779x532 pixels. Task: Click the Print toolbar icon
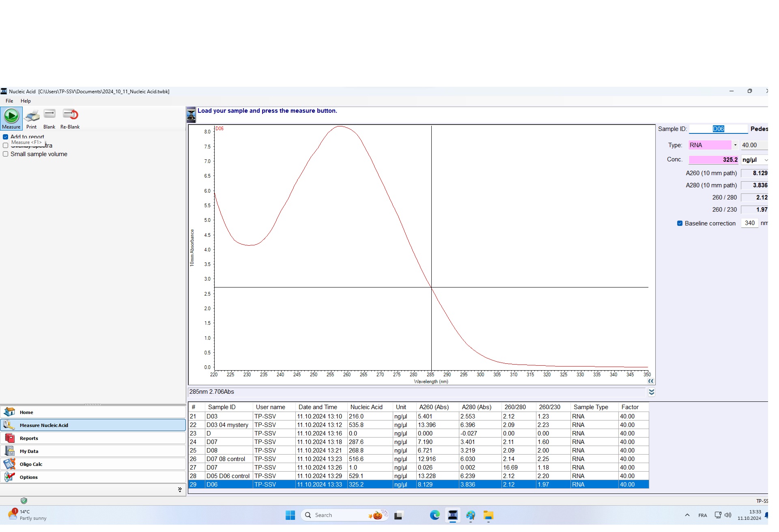(x=32, y=116)
